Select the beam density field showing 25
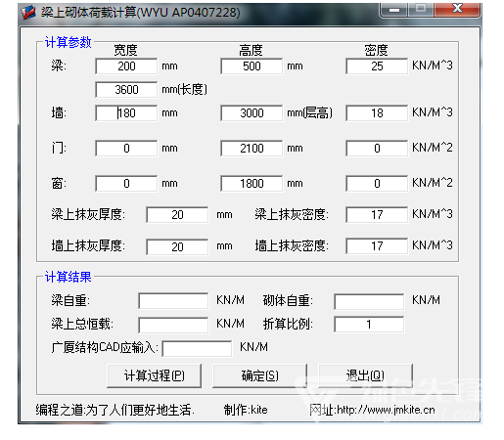Image resolution: width=504 pixels, height=440 pixels. [x=377, y=66]
